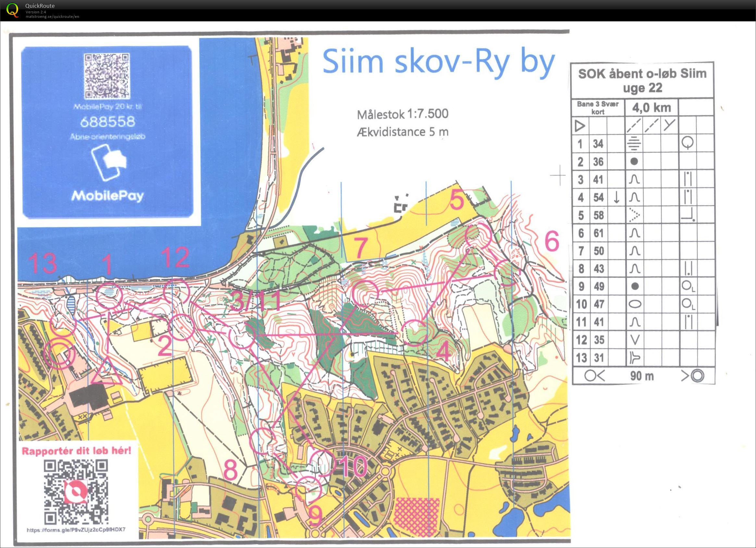Click the knoll symbol in row 3, code 41
Viewport: 756px width, 548px height.
[x=634, y=180]
